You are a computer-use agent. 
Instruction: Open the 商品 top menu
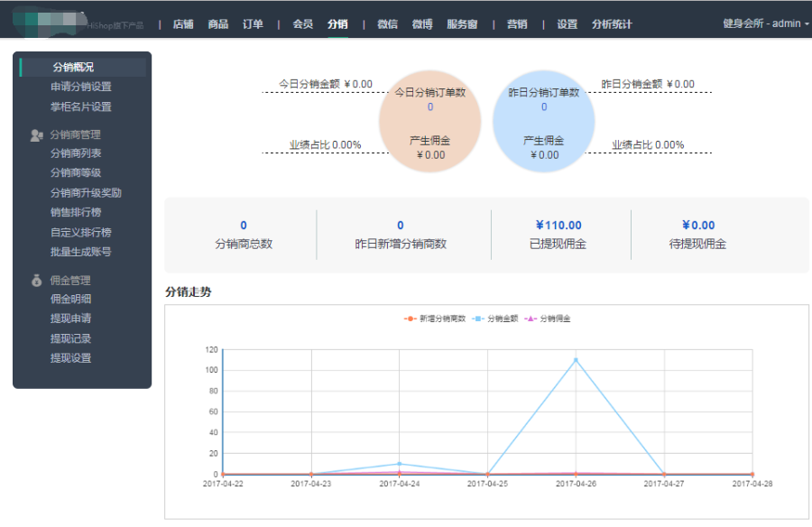point(218,24)
